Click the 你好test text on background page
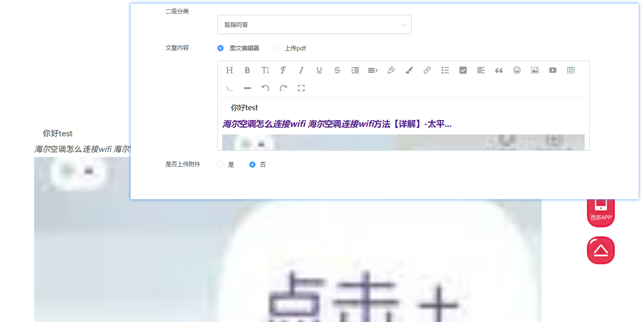The height and width of the screenshot is (322, 644). click(x=57, y=134)
